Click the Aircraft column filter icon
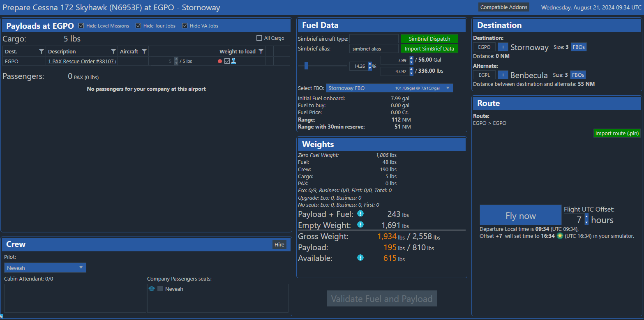644x320 pixels. [x=144, y=51]
